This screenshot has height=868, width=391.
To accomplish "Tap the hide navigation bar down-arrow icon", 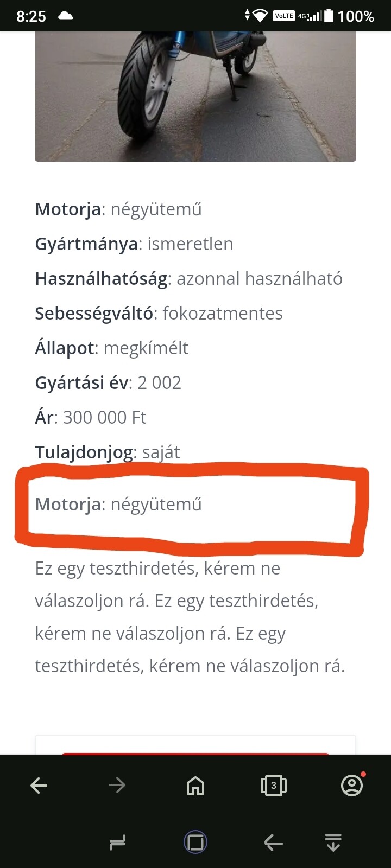I will (333, 843).
